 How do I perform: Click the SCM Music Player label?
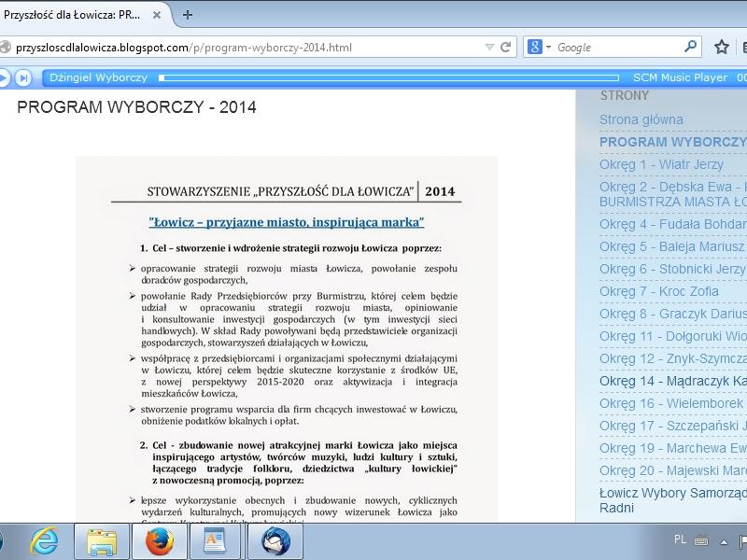[680, 77]
